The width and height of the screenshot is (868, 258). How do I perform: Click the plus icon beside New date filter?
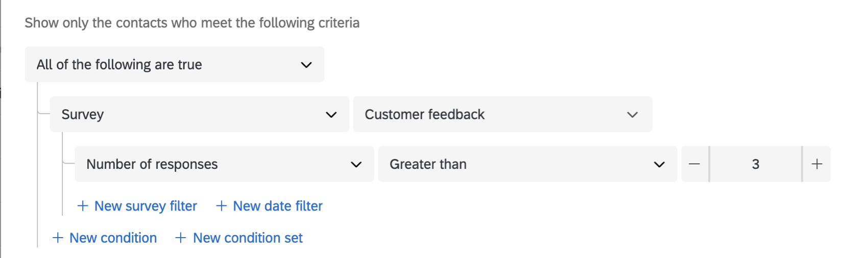tap(221, 206)
